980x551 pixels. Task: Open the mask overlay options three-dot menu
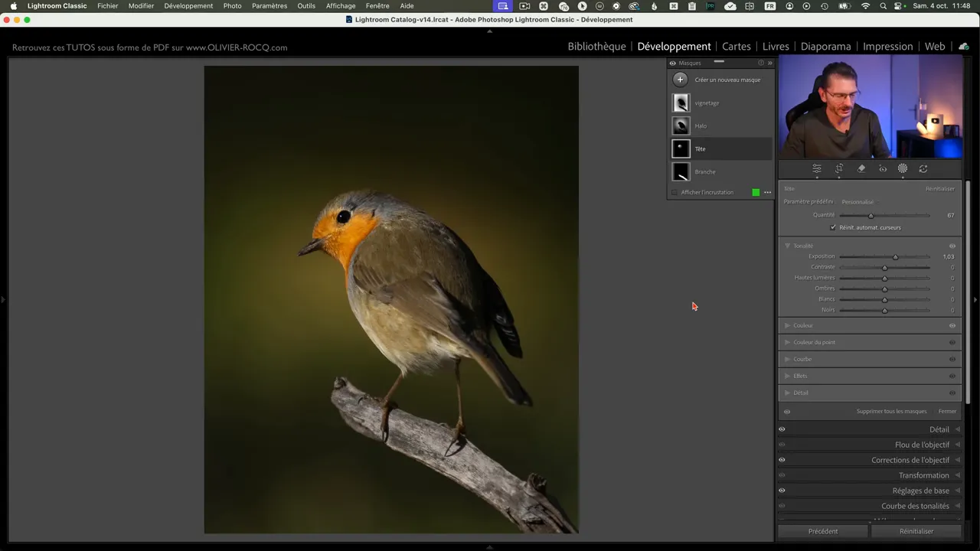[767, 193]
